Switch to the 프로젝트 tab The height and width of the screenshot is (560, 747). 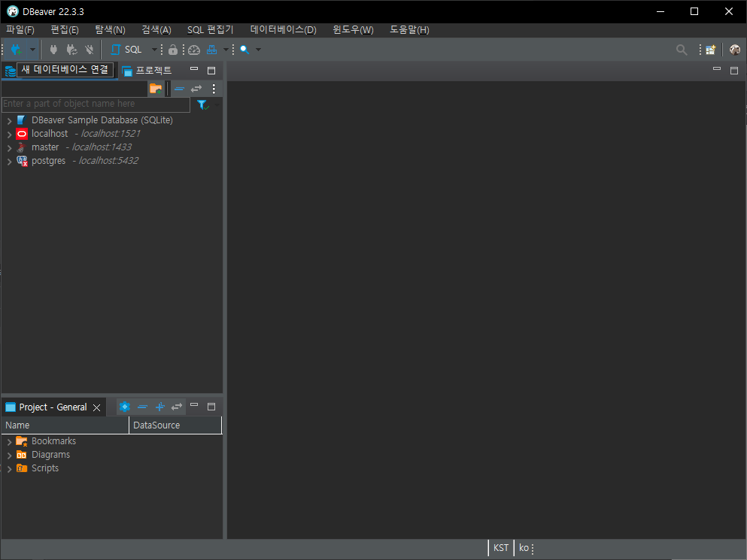coord(147,71)
